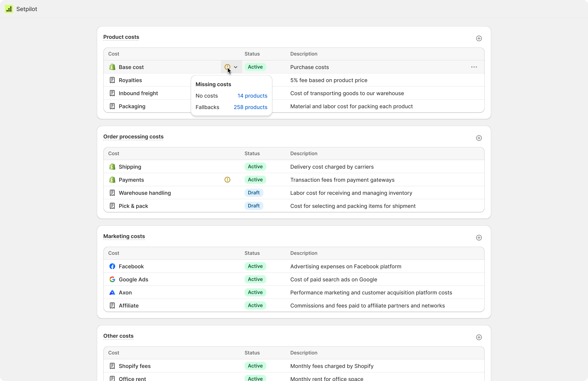
Task: Click the Axon platform icon
Action: click(112, 293)
